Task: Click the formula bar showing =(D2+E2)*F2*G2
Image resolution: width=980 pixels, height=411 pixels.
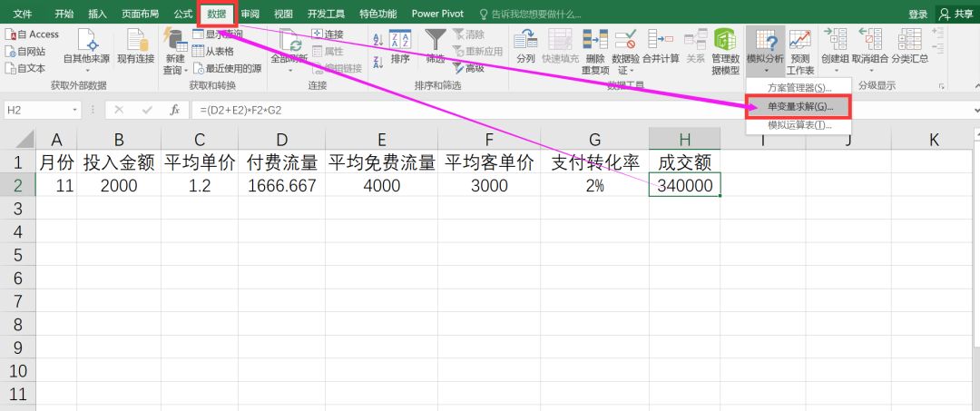Action: (582, 110)
